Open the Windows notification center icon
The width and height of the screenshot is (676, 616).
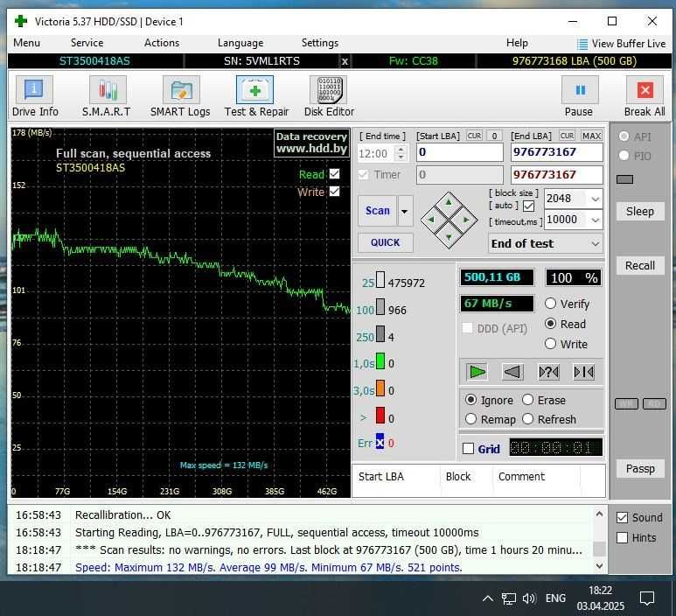pos(646,598)
